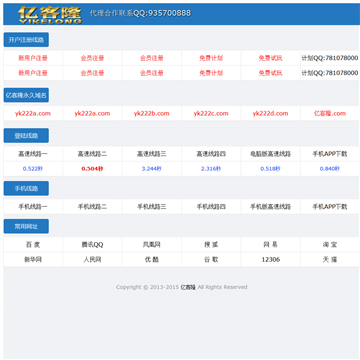Viewport: 360px width, 360px height.
Task: Select 手机线路三 mobile line
Action: point(152,207)
